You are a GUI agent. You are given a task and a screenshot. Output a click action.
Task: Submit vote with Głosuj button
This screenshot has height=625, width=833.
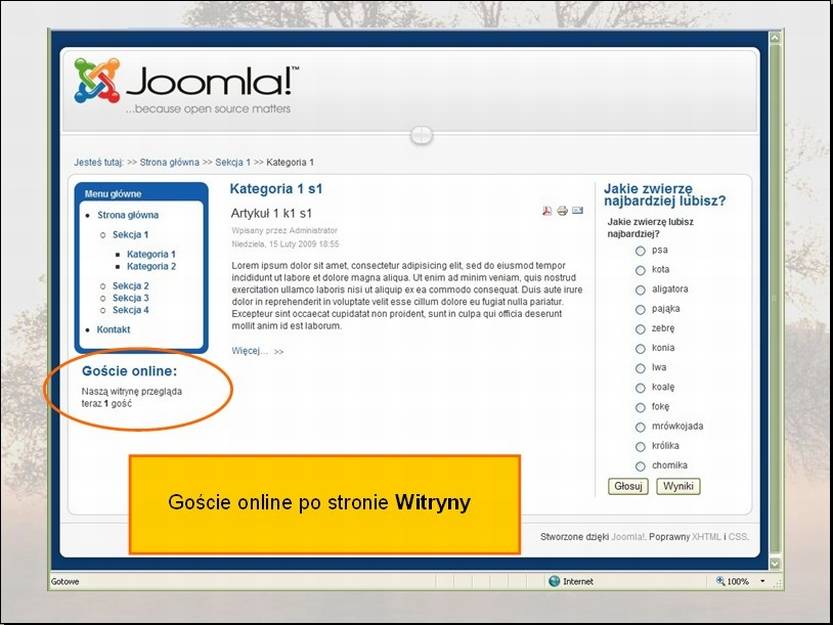point(628,486)
